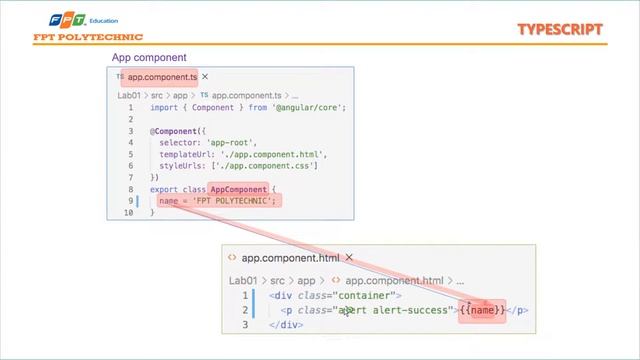Click the HTML file icon on the app.component.html tab
Viewport: 640px width, 360px height.
point(232,257)
